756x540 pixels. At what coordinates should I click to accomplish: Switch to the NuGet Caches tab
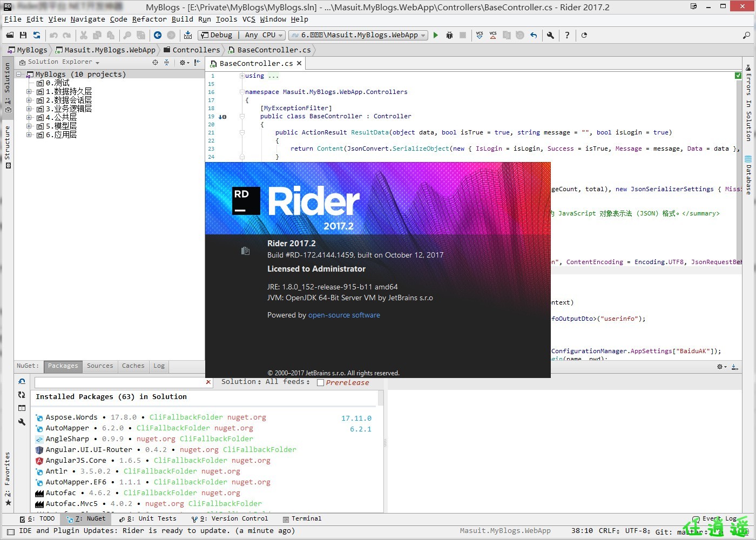click(133, 366)
